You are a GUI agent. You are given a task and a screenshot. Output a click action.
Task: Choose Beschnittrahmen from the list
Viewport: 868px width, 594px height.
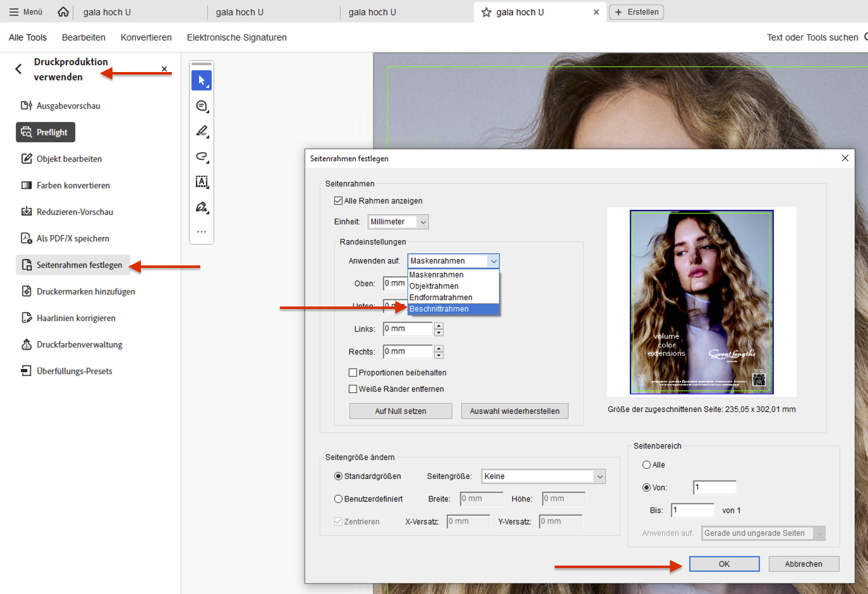coord(454,309)
